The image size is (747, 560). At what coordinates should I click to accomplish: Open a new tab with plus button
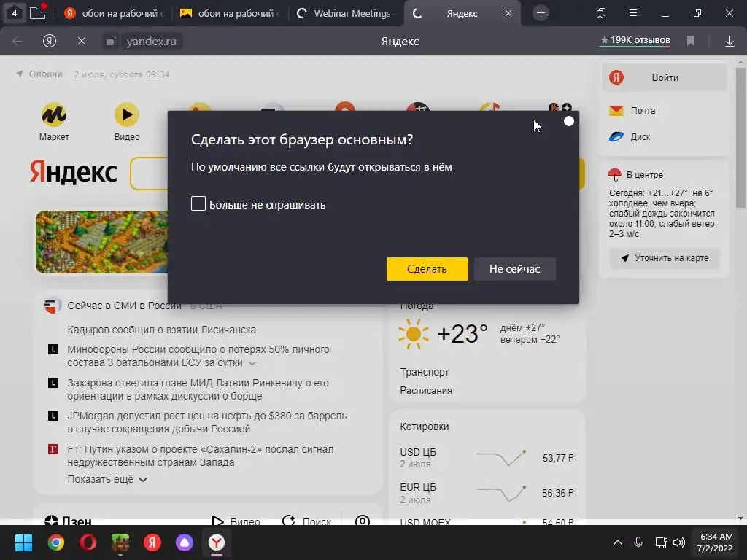pyautogui.click(x=541, y=13)
